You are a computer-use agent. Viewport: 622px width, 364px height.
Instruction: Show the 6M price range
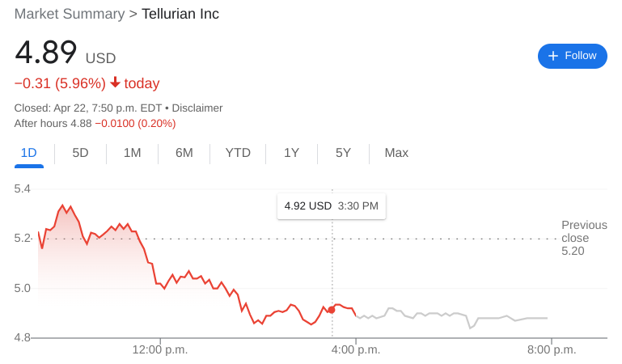pyautogui.click(x=184, y=153)
